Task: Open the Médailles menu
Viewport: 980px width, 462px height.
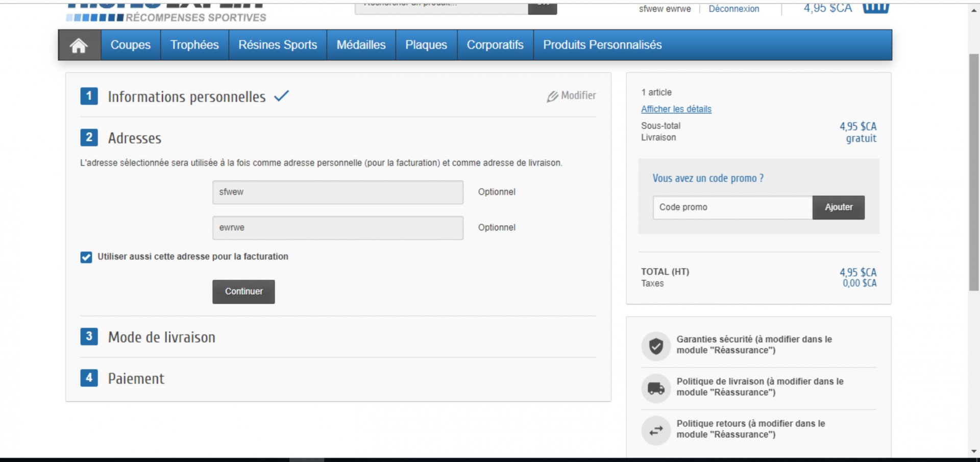Action: tap(361, 45)
